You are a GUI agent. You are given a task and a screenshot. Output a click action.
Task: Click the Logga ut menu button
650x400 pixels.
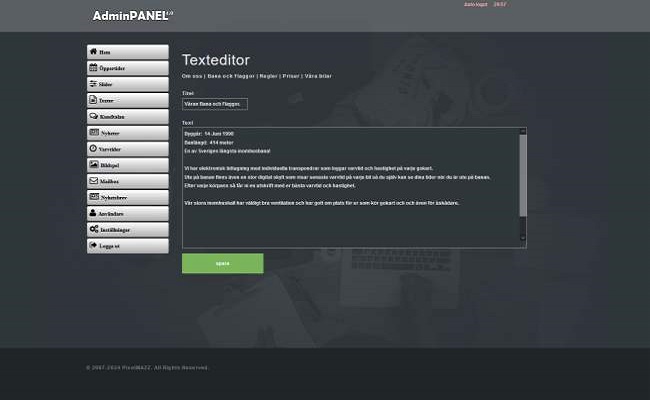[x=127, y=245]
